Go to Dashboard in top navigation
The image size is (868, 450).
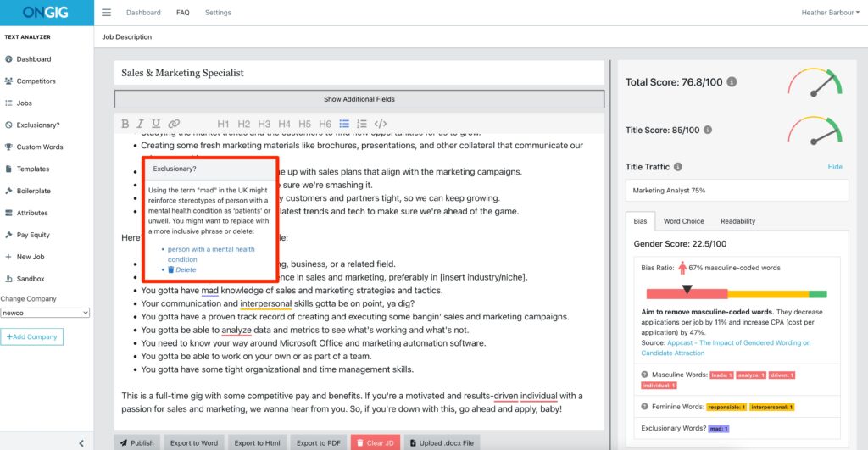pyautogui.click(x=143, y=12)
